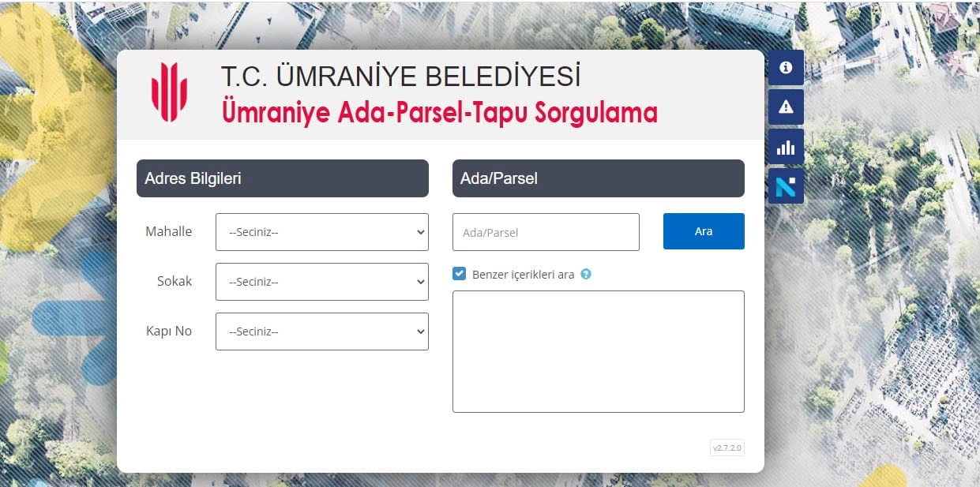The width and height of the screenshot is (980, 487).
Task: Focus the Ada/Parsel search input field
Action: click(x=545, y=232)
